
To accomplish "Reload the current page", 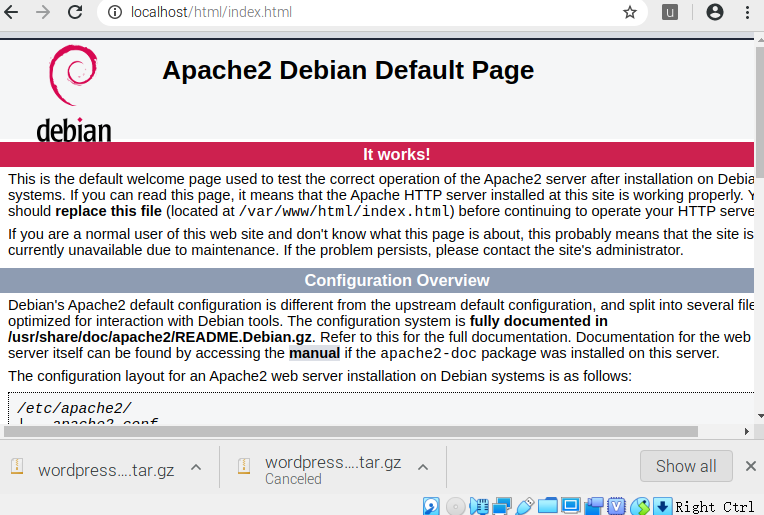I will 75,13.
